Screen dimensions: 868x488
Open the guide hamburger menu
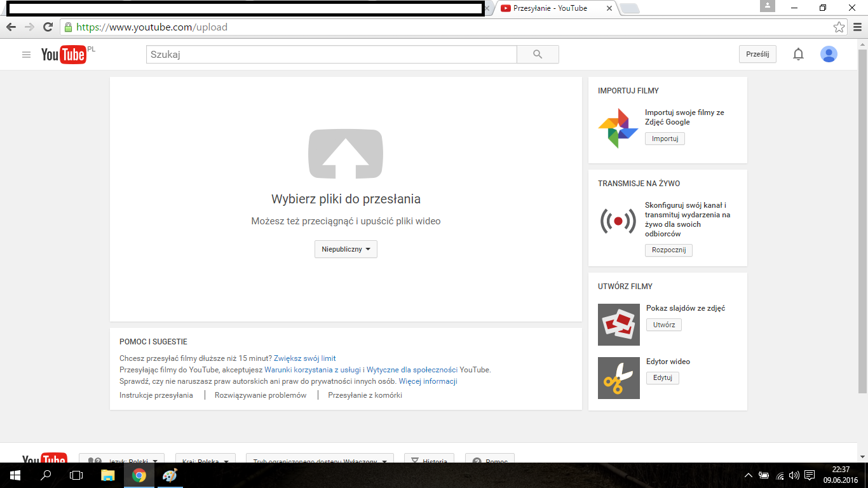point(26,54)
